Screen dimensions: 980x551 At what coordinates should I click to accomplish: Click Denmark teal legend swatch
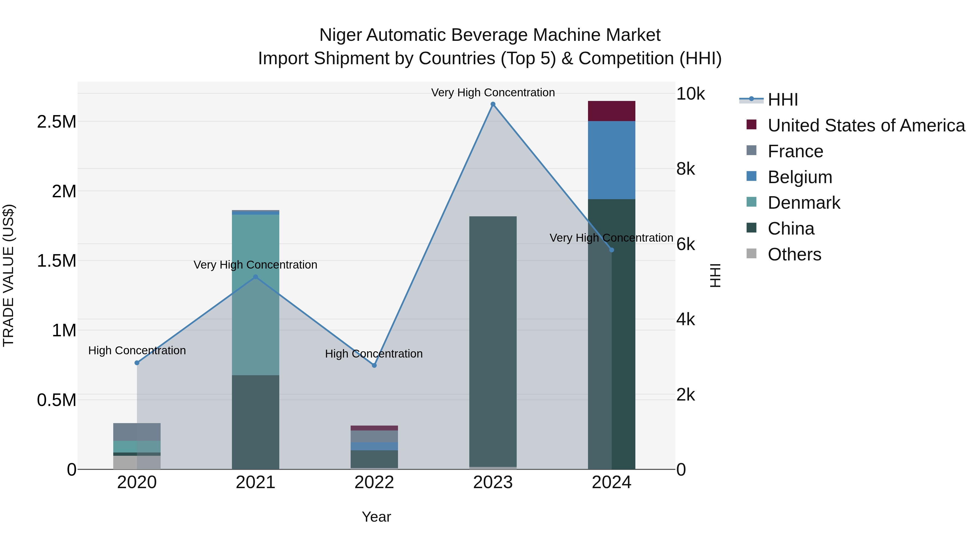coord(751,202)
